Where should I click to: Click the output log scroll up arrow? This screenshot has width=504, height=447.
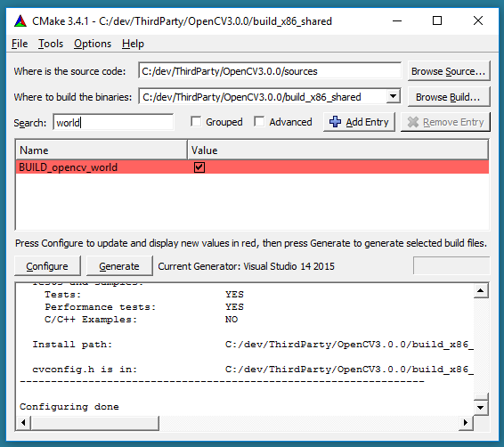[481, 291]
